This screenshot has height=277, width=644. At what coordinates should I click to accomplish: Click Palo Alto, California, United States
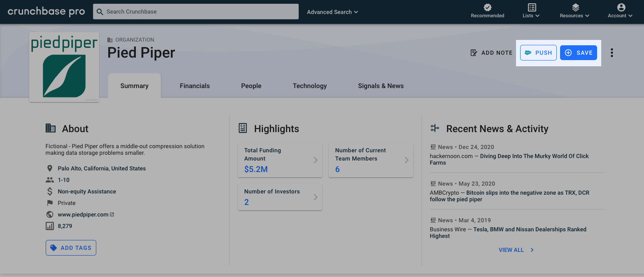pos(102,168)
